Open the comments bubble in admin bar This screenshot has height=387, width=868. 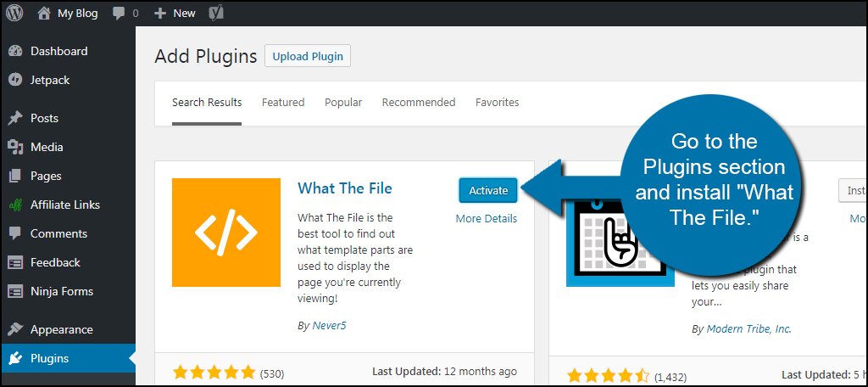(119, 14)
